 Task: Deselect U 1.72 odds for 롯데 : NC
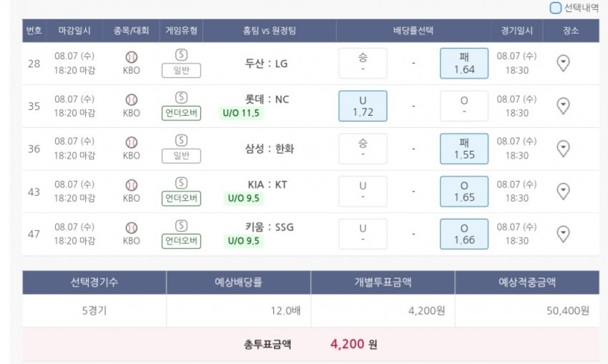coord(363,107)
